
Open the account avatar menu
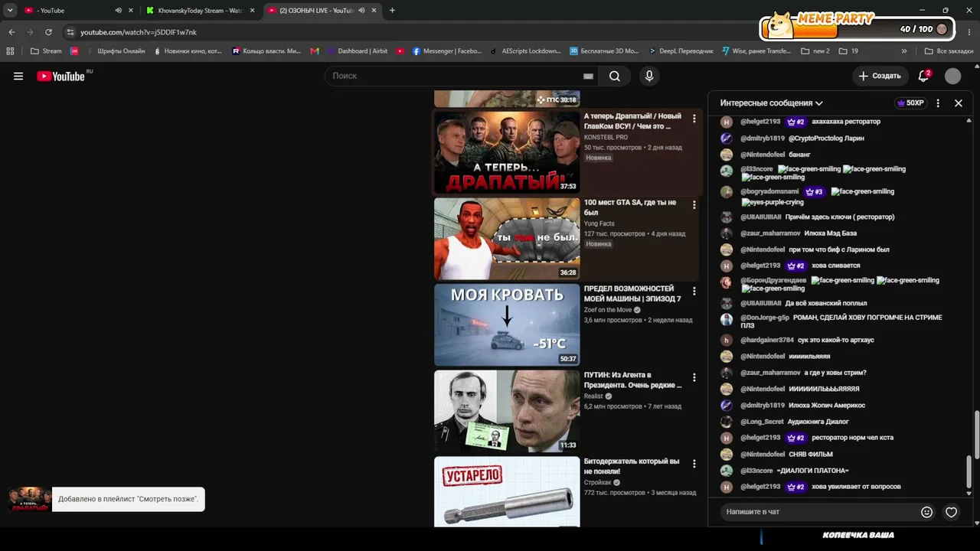click(x=952, y=76)
